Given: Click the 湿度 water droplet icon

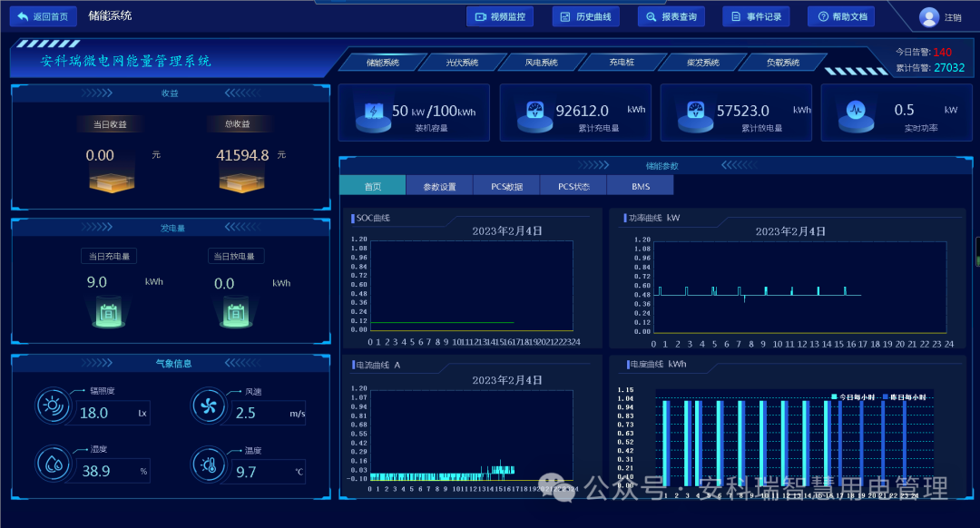Looking at the screenshot, I should pos(53,463).
